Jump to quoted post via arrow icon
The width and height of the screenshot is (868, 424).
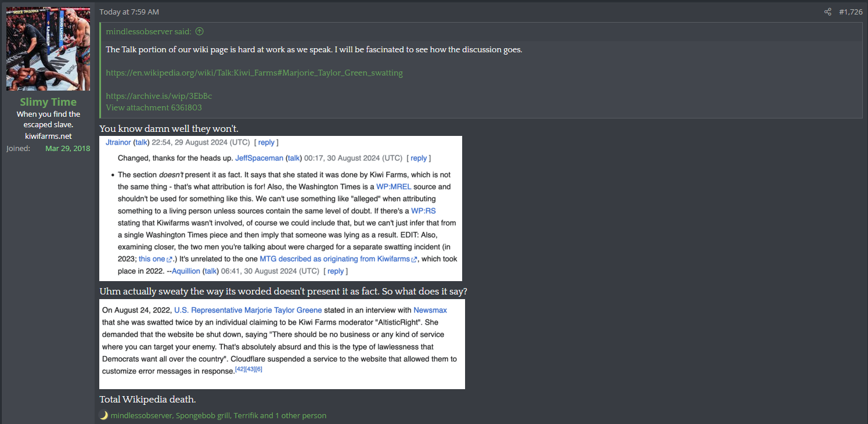tap(200, 31)
